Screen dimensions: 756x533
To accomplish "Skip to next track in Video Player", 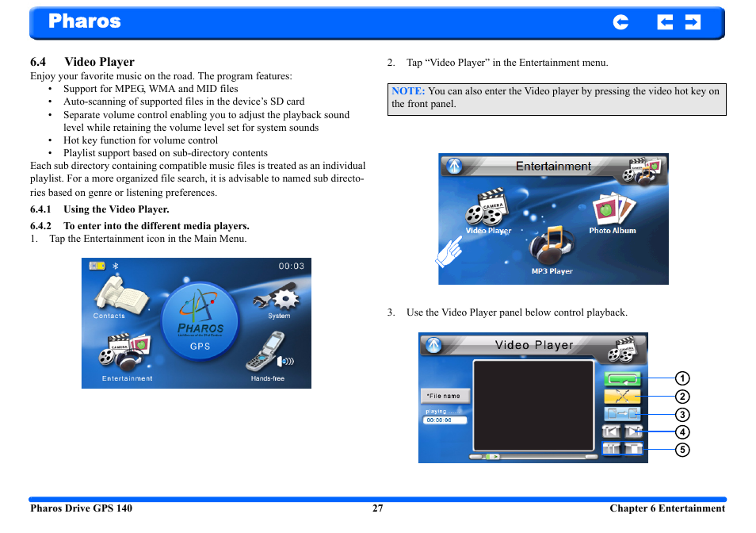I will pyautogui.click(x=633, y=431).
